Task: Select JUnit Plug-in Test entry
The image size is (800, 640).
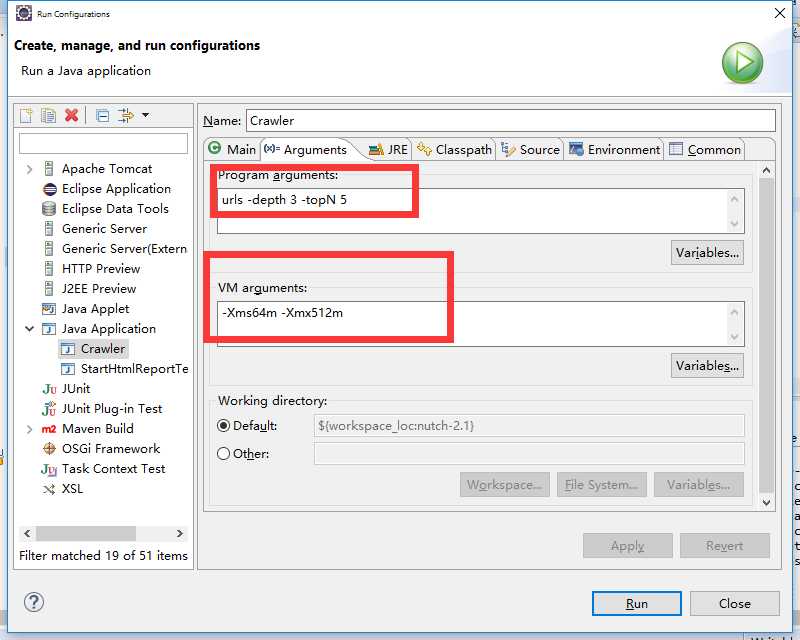Action: pos(112,409)
